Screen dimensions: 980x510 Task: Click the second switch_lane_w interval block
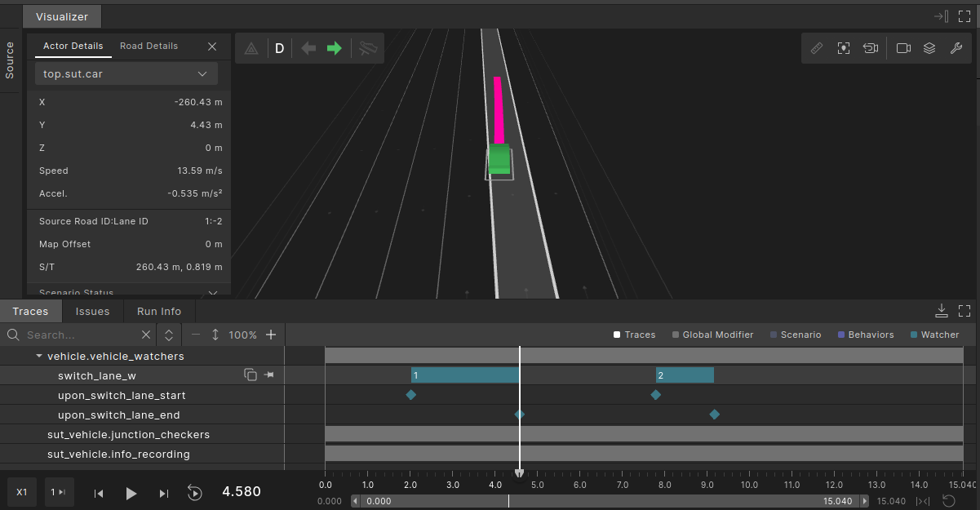coord(685,375)
